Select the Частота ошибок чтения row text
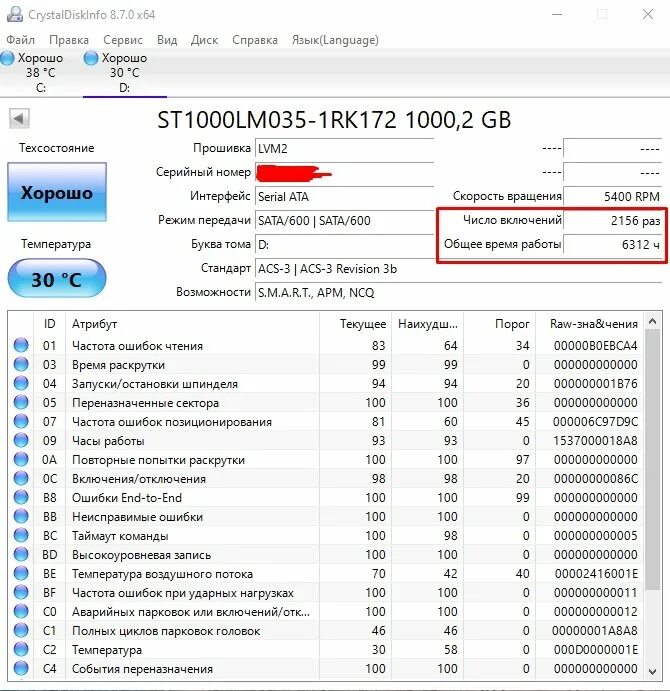670x691 pixels. (137, 346)
